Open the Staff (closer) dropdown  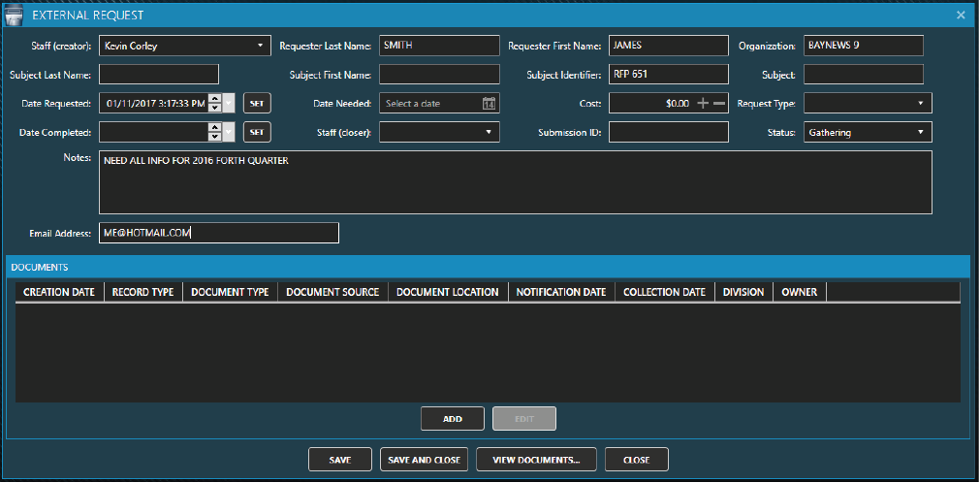coord(489,132)
